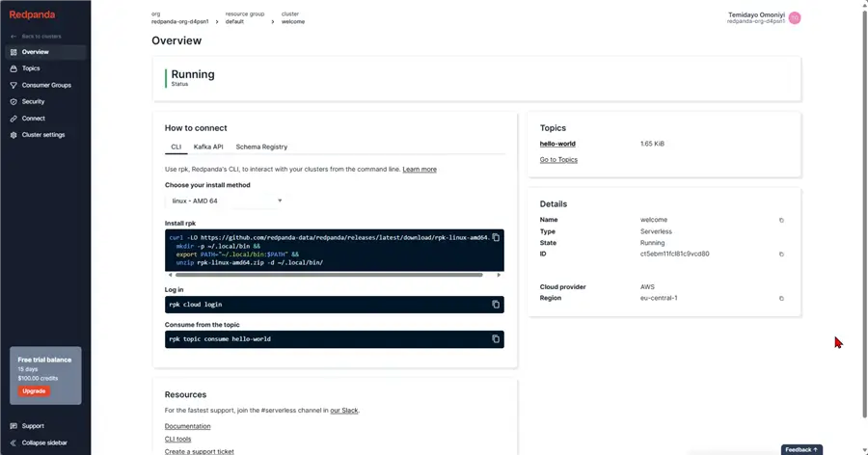868x455 pixels.
Task: Click the code block horizontal scrollbar
Action: [x=329, y=275]
